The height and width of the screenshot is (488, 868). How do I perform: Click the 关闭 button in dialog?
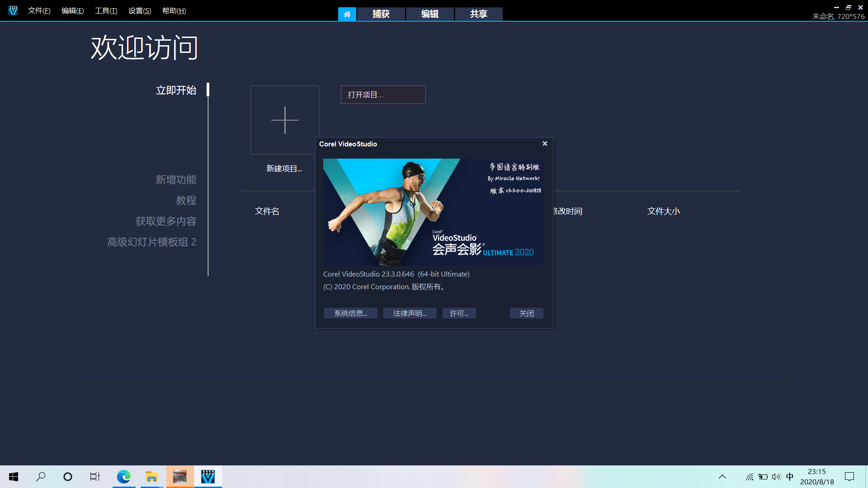[526, 313]
